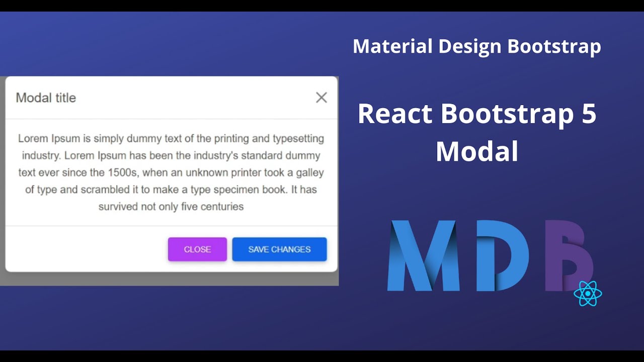Click the React atom logo icon
The image size is (644, 362).
tap(588, 294)
